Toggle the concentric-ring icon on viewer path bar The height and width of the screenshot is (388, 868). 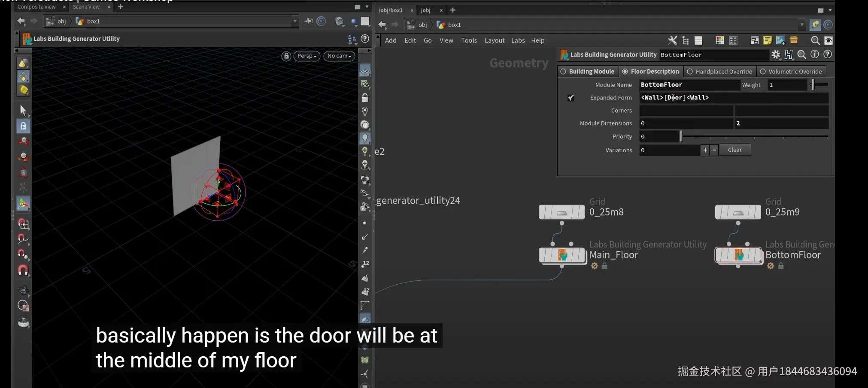[x=321, y=21]
